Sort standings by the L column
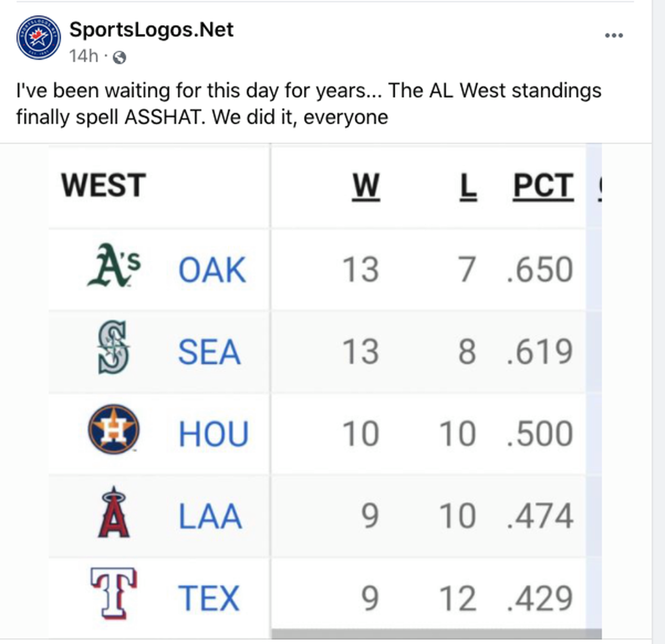The height and width of the screenshot is (644, 665). tap(469, 186)
